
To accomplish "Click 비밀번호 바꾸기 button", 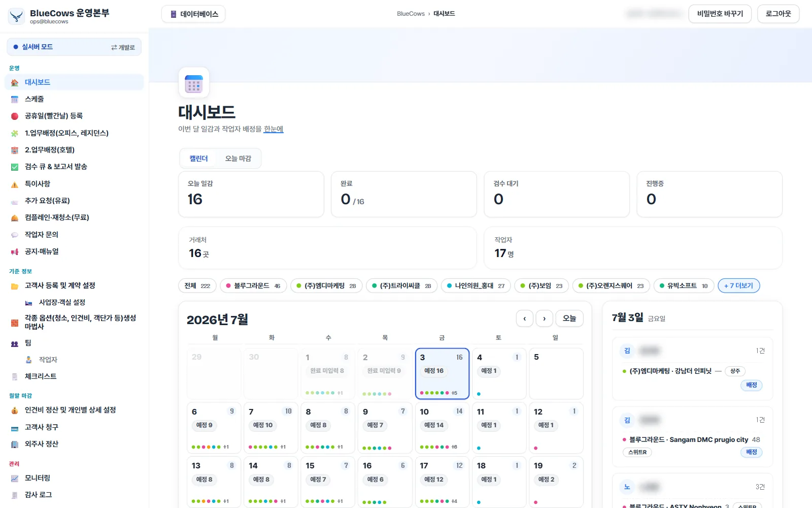I will pos(720,14).
